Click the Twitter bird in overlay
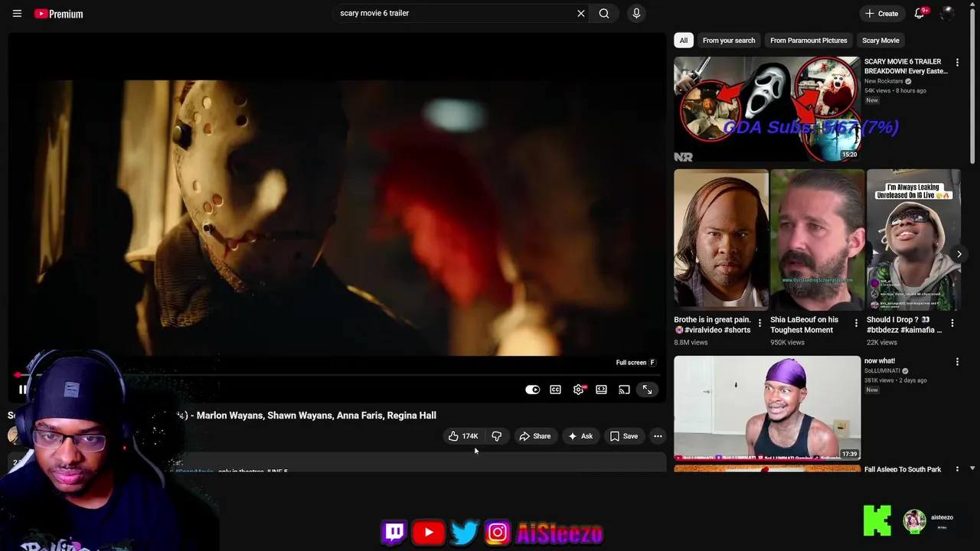This screenshot has width=980, height=551. point(464,533)
